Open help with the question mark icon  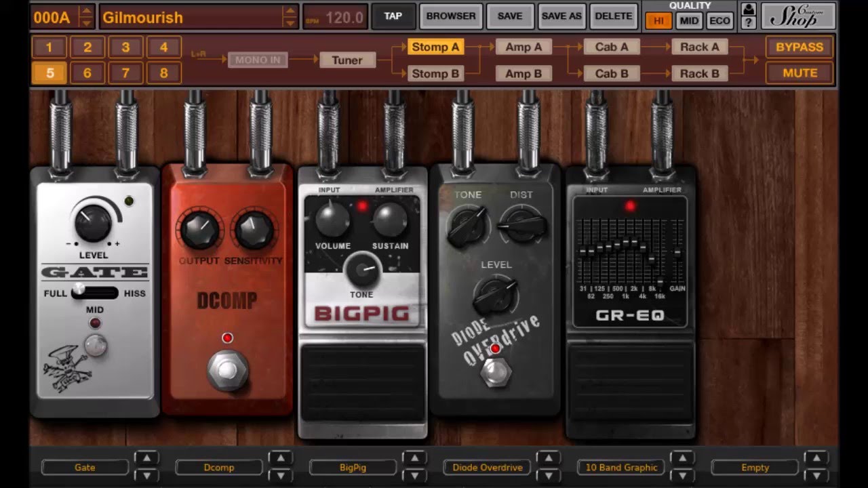[x=748, y=23]
